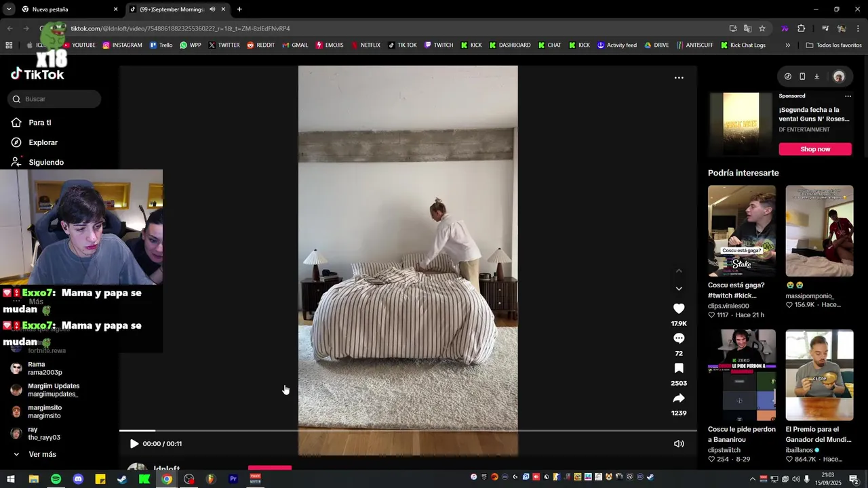Open browser extensions puzzle icon
The width and height of the screenshot is (868, 488).
coord(802,28)
